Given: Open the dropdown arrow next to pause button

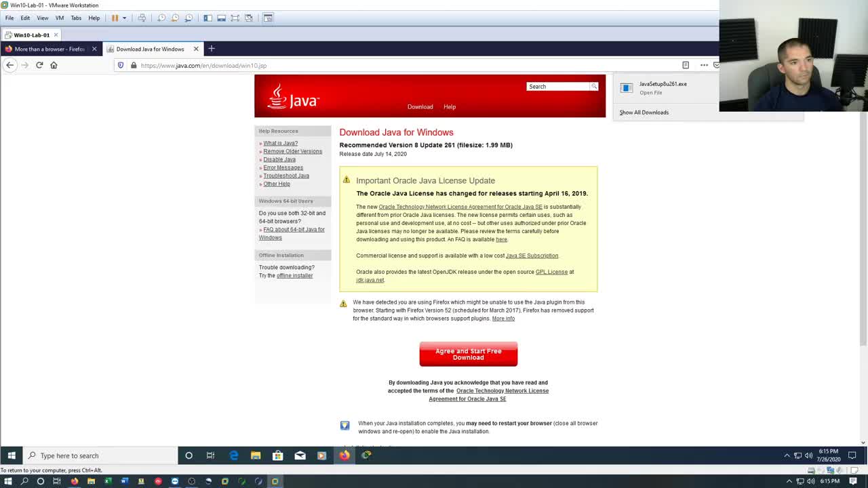Looking at the screenshot, I should pyautogui.click(x=124, y=18).
